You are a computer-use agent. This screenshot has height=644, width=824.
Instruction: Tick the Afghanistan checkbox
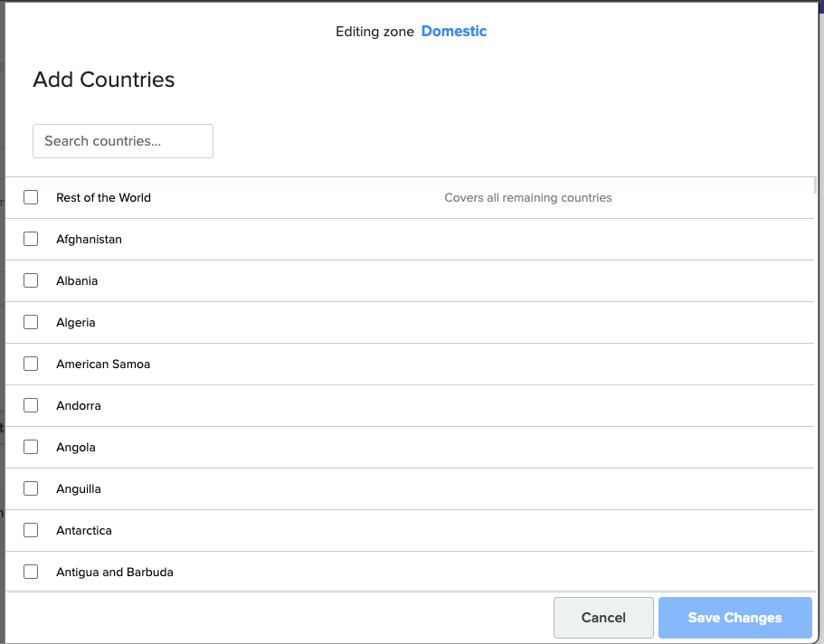(31, 239)
